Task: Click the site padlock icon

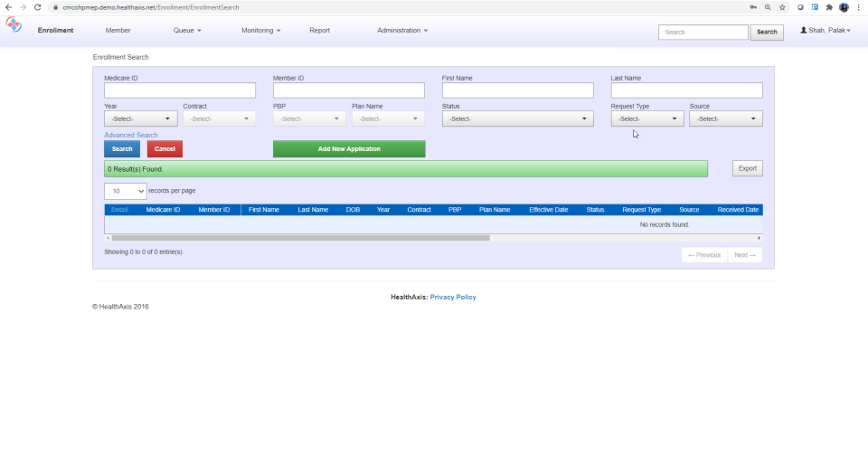Action: (x=55, y=7)
